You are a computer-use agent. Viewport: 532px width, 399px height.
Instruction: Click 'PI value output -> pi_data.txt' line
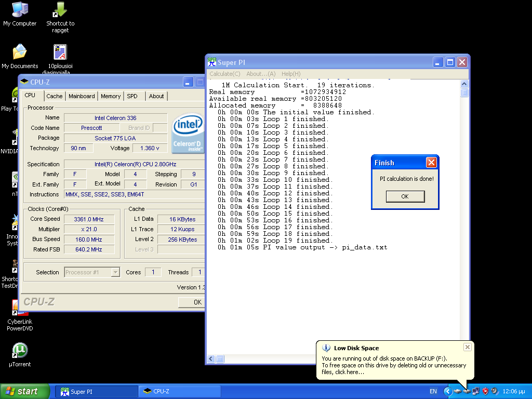(302, 247)
